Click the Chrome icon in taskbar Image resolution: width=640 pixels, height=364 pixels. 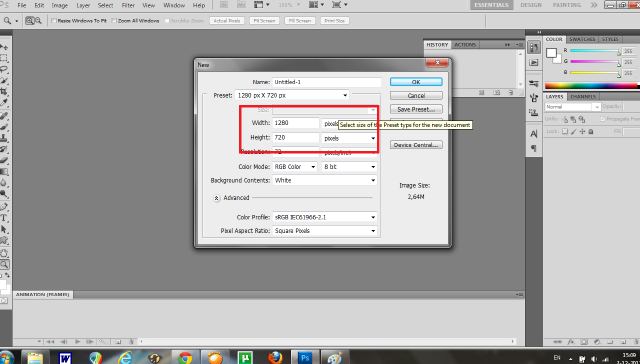click(x=185, y=357)
